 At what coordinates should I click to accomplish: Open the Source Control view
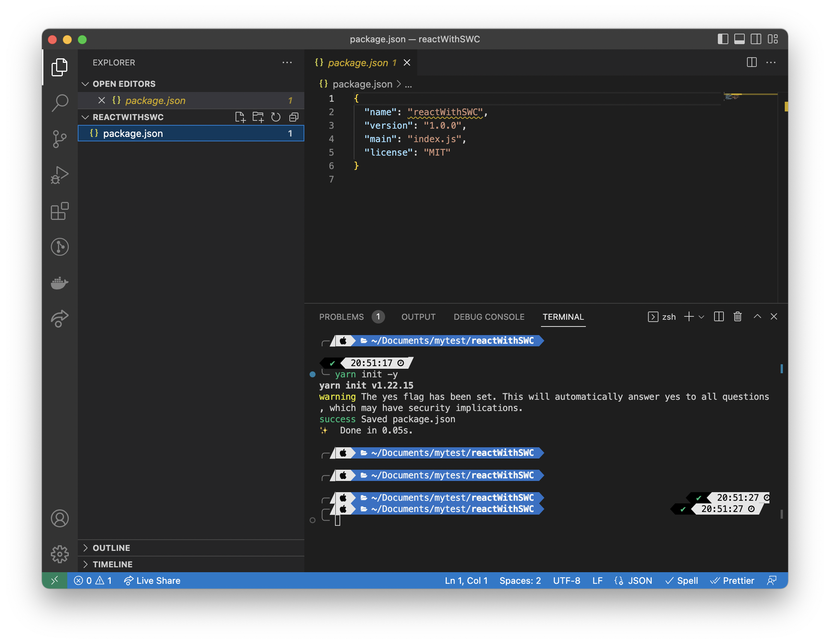[60, 139]
